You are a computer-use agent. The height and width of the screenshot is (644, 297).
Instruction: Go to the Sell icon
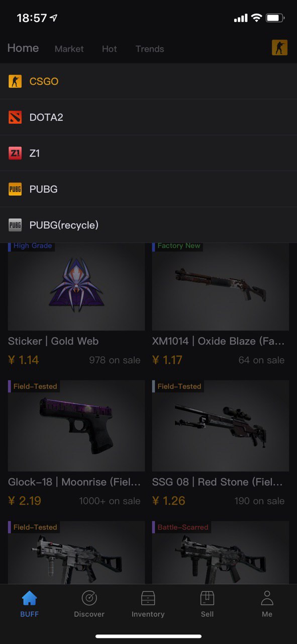207,598
